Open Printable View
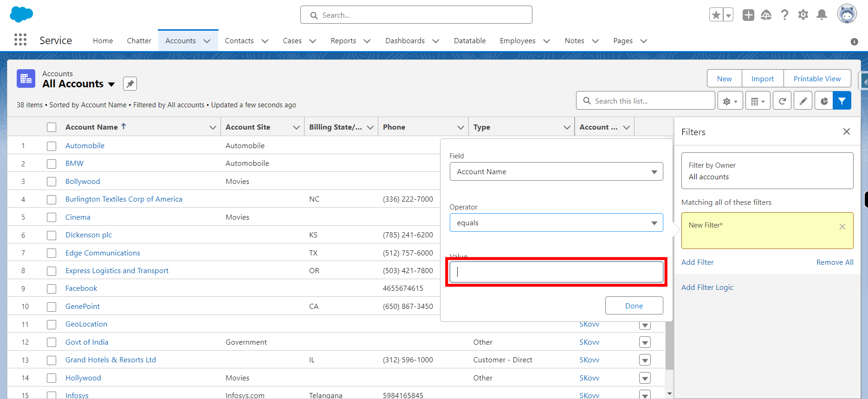 817,78
